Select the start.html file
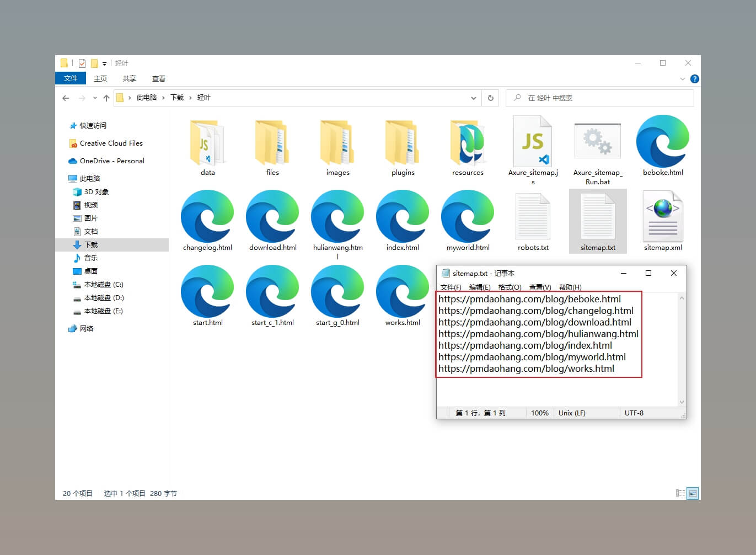Screen dimensions: 756x555 tap(207, 296)
